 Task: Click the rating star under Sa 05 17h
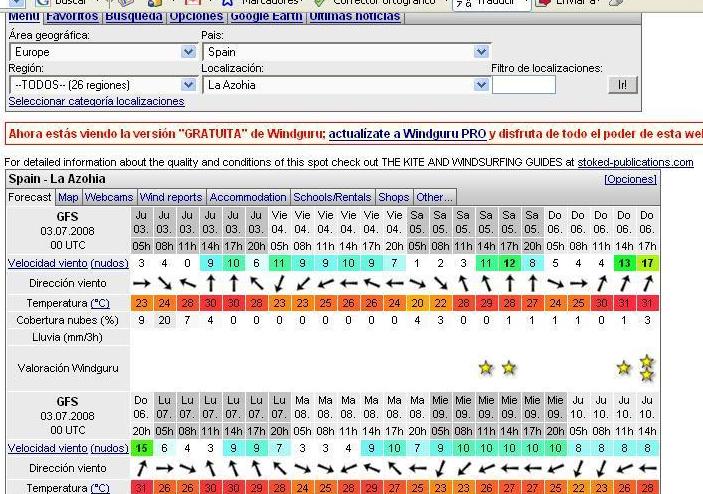tap(508, 368)
